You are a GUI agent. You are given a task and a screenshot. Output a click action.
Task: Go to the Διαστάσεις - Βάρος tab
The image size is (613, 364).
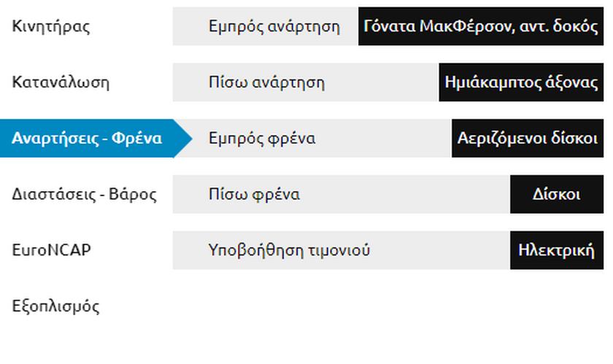[85, 195]
